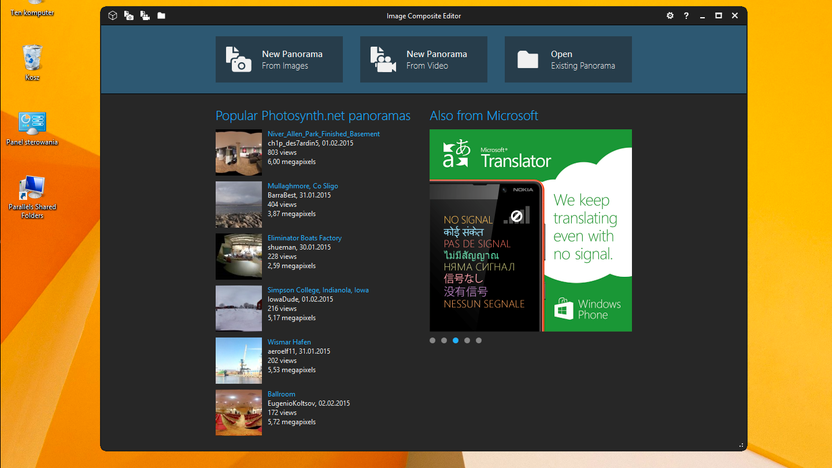Start New Panorama From Video
This screenshot has width=832, height=468.
[x=423, y=59]
